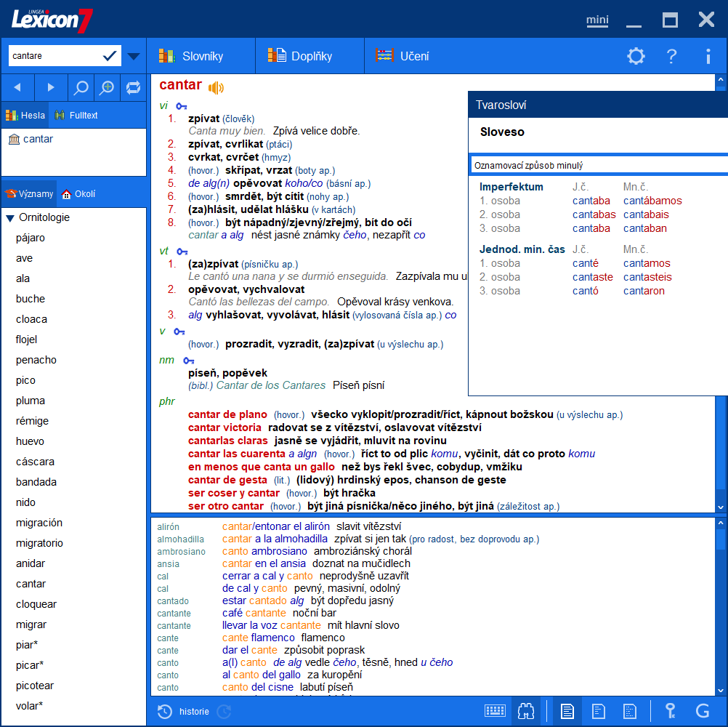The width and height of the screenshot is (728, 727).
Task: Open the search history dropdown arrow
Action: click(x=134, y=56)
